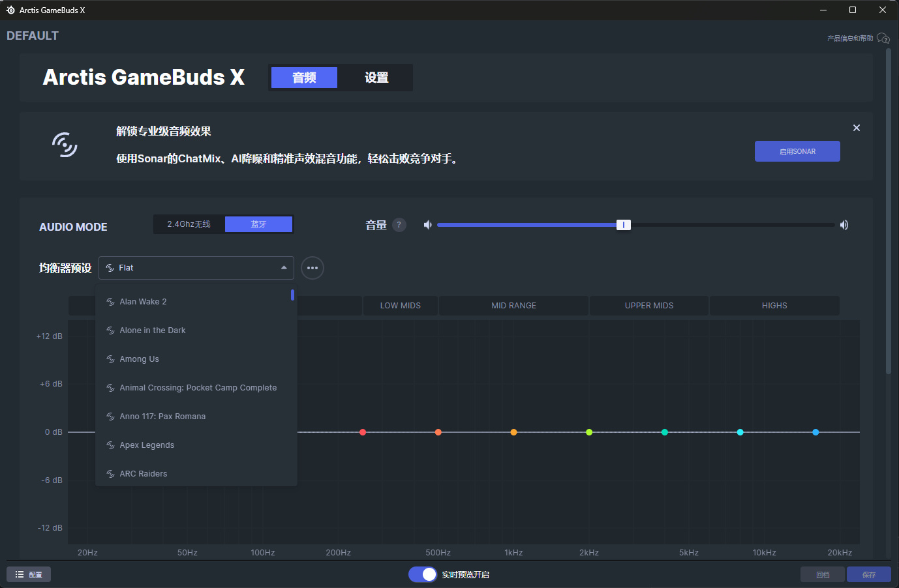The height and width of the screenshot is (588, 899).
Task: Click the -12 dB axis label
Action: click(x=50, y=528)
